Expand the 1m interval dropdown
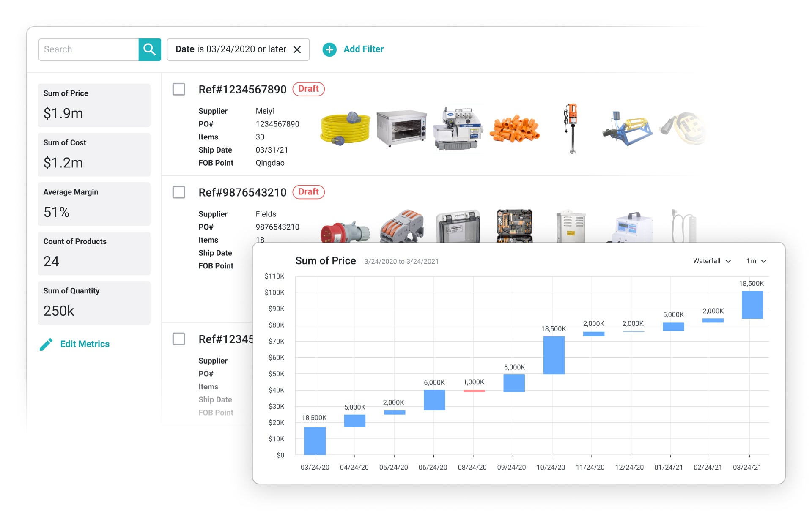This screenshot has height=514, width=812. [x=756, y=261]
